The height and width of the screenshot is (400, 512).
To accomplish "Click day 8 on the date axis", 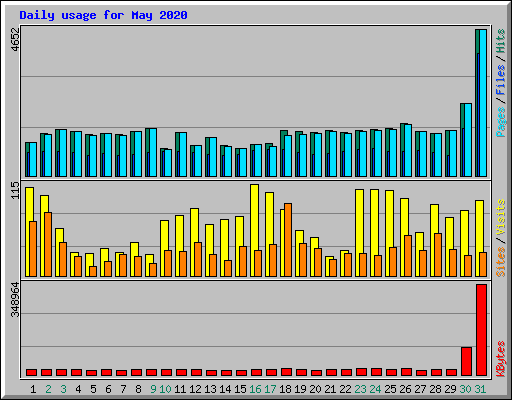I will pyautogui.click(x=138, y=389).
